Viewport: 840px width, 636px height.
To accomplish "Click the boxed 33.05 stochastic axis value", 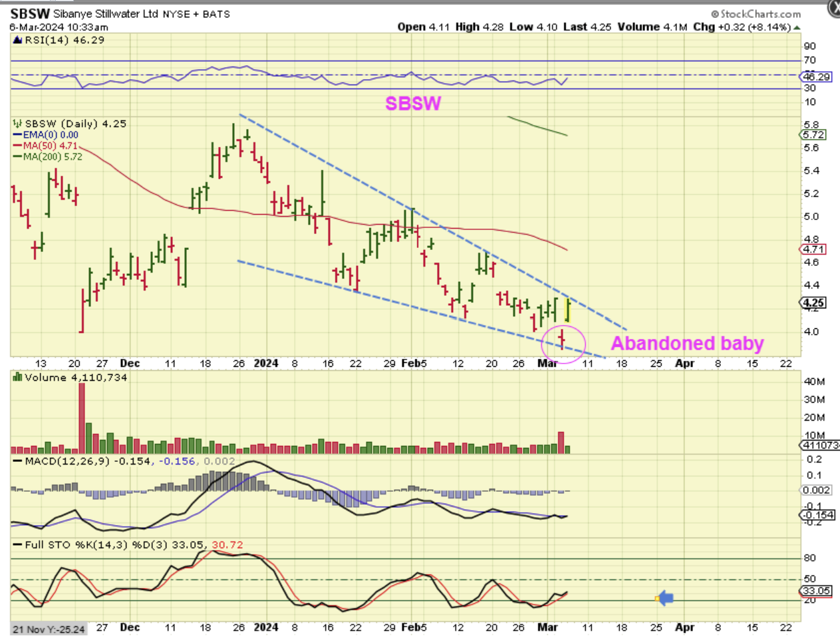I will tap(816, 590).
